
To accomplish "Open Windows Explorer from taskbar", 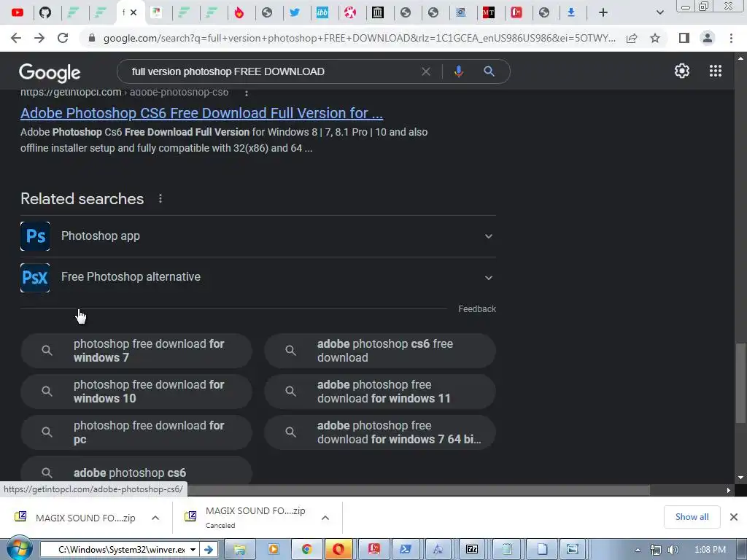I will pos(239,550).
